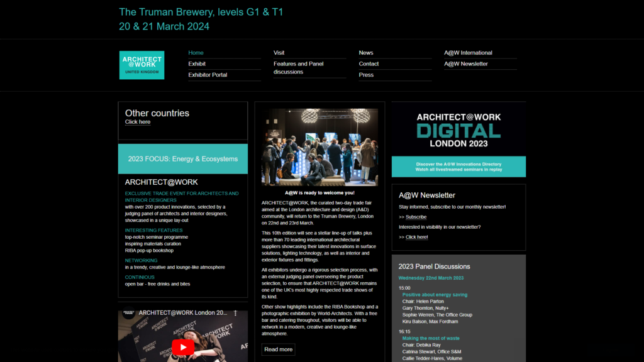The width and height of the screenshot is (644, 362).
Task: Click 'Kiru Balson, Max Fordham' speaker line
Action: [x=430, y=321]
